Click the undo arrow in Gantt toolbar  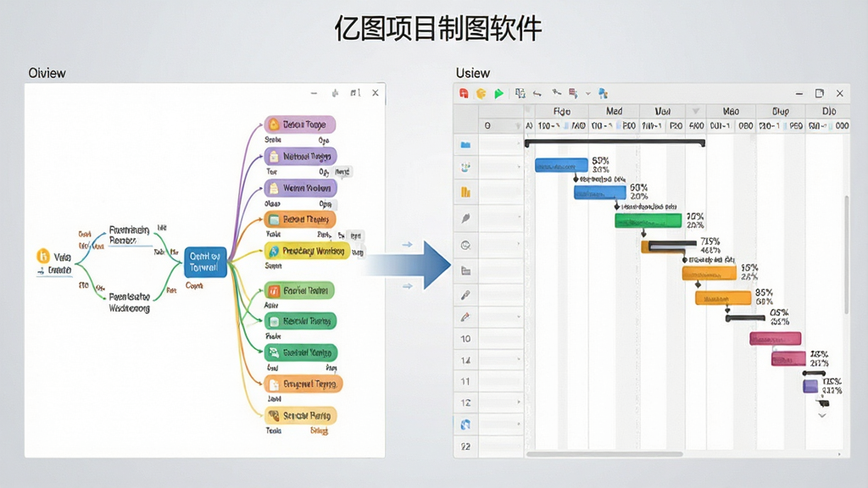pos(537,93)
